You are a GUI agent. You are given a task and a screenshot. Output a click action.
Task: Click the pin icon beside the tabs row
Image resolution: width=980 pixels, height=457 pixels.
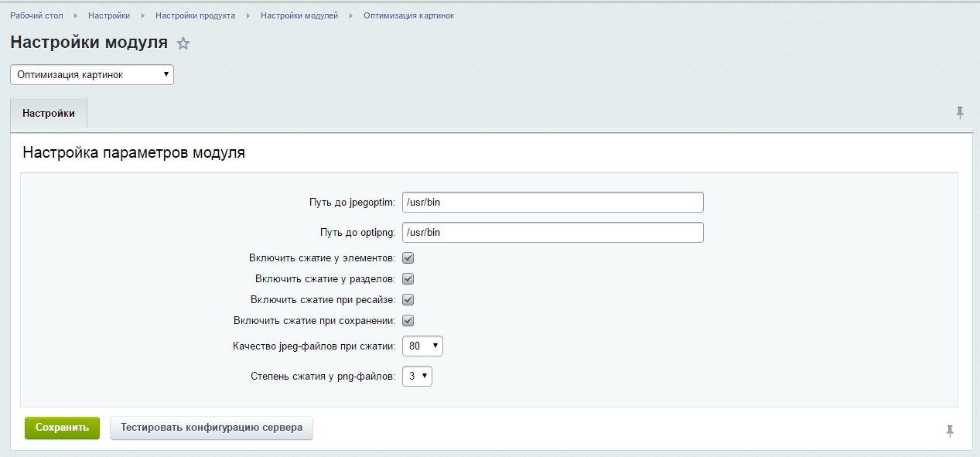coord(960,113)
